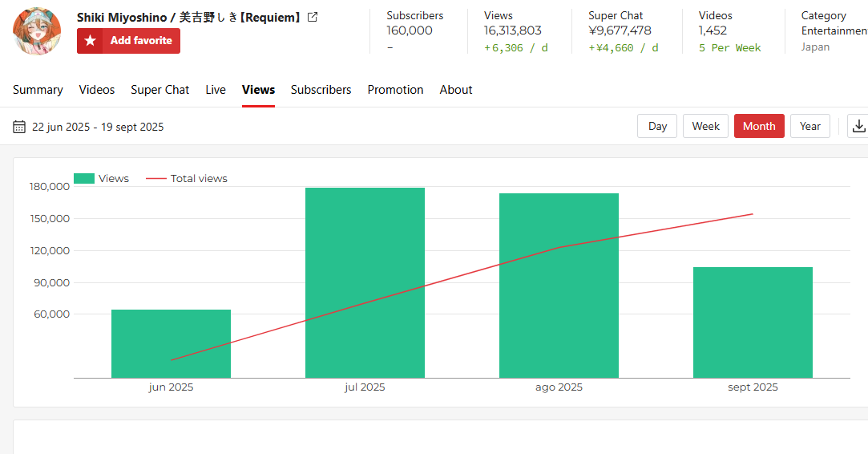The width and height of the screenshot is (868, 454).
Task: Click the jun 2025 green bar
Action: click(x=171, y=343)
